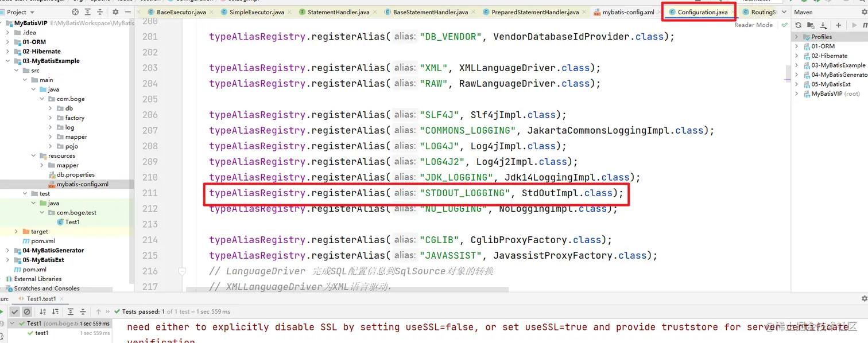Viewport: 868px width, 343px height.
Task: Download sources icon in Maven toolbar
Action: (x=824, y=25)
